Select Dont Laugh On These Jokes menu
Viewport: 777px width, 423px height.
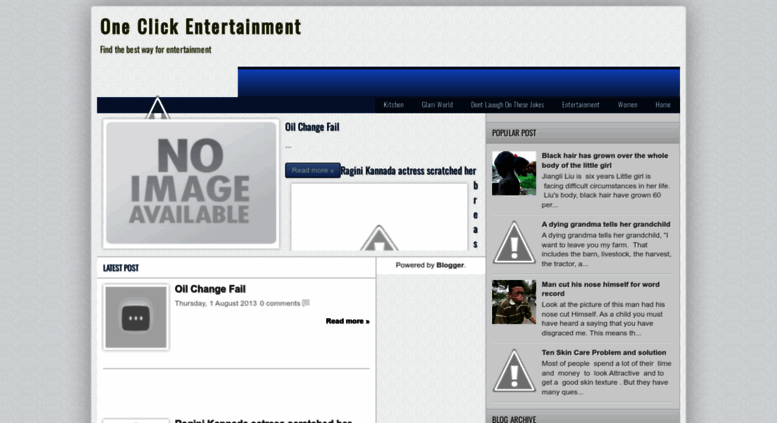507,105
